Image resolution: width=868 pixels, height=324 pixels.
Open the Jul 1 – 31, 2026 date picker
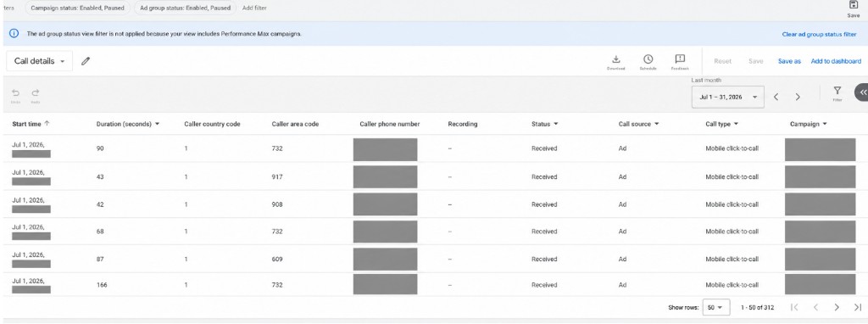point(727,97)
